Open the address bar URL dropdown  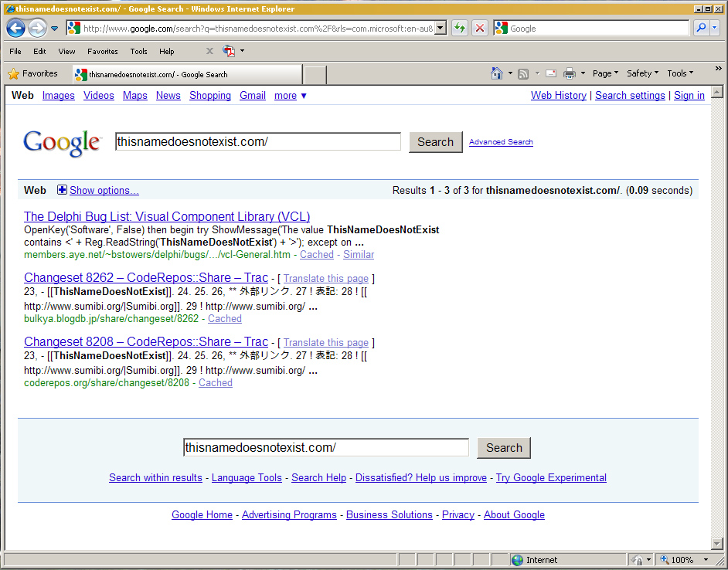[x=441, y=29]
